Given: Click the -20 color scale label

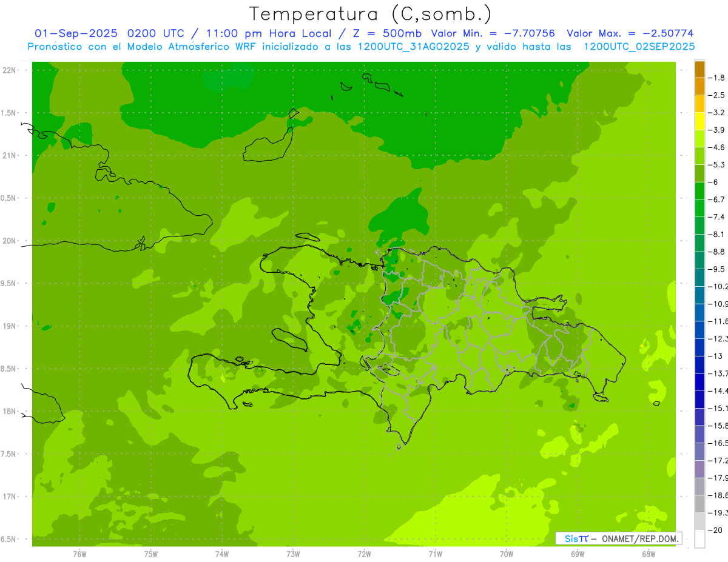Looking at the screenshot, I should 715,530.
